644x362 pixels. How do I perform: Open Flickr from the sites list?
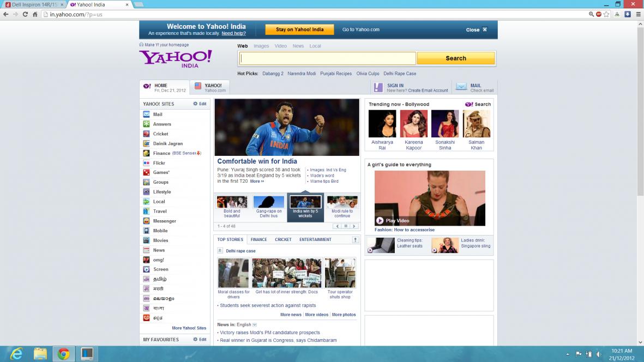coord(146,163)
